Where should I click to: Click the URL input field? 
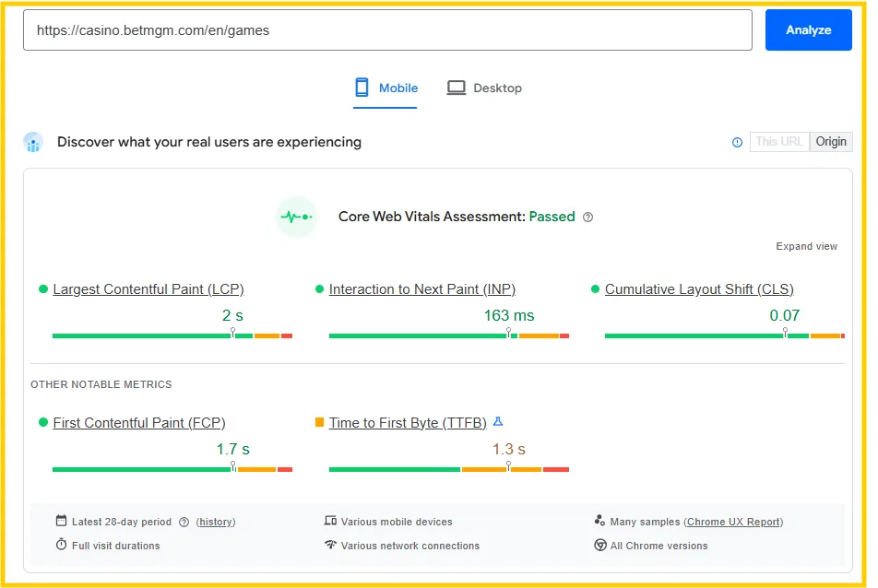pyautogui.click(x=387, y=30)
